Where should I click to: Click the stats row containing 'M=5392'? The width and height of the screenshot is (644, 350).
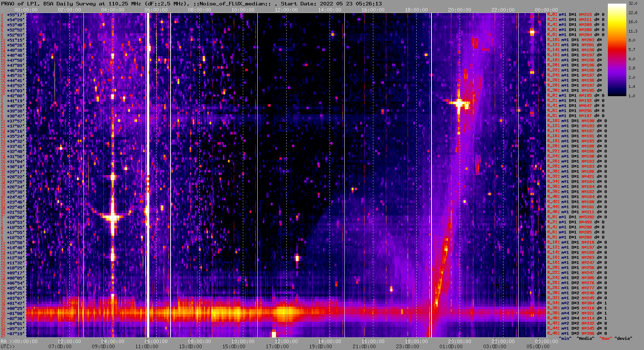click(x=577, y=217)
